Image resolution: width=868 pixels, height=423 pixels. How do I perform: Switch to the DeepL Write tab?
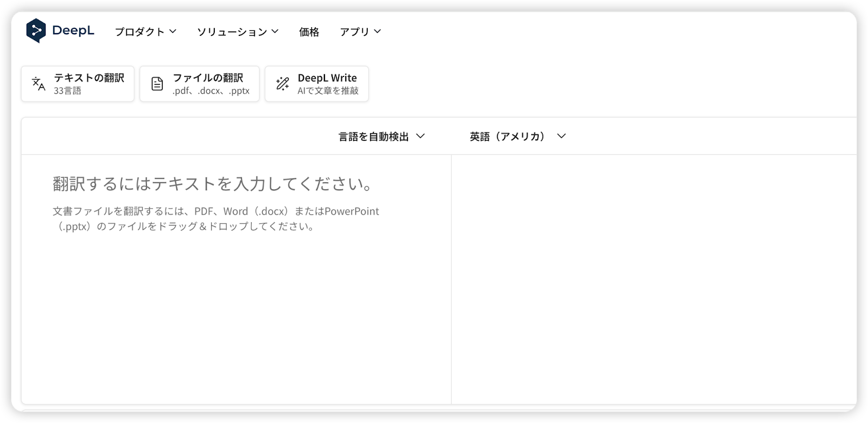317,84
